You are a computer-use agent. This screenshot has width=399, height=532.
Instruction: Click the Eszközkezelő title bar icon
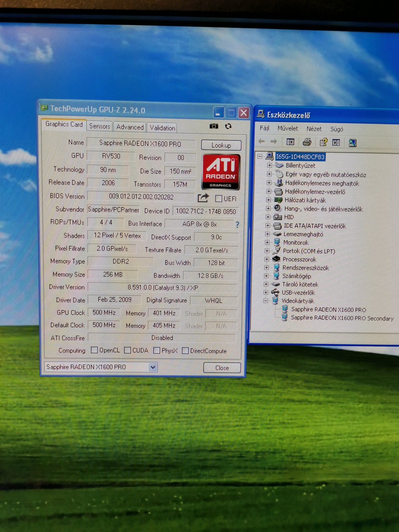point(261,114)
